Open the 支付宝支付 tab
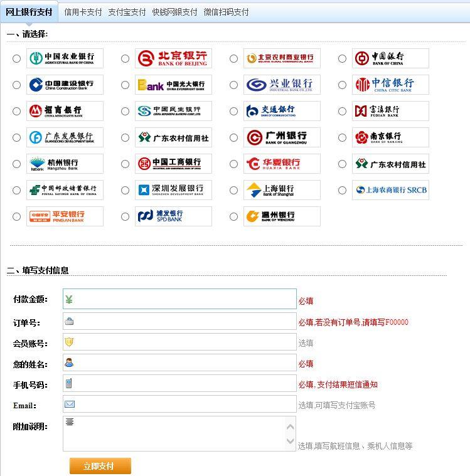 click(x=127, y=12)
